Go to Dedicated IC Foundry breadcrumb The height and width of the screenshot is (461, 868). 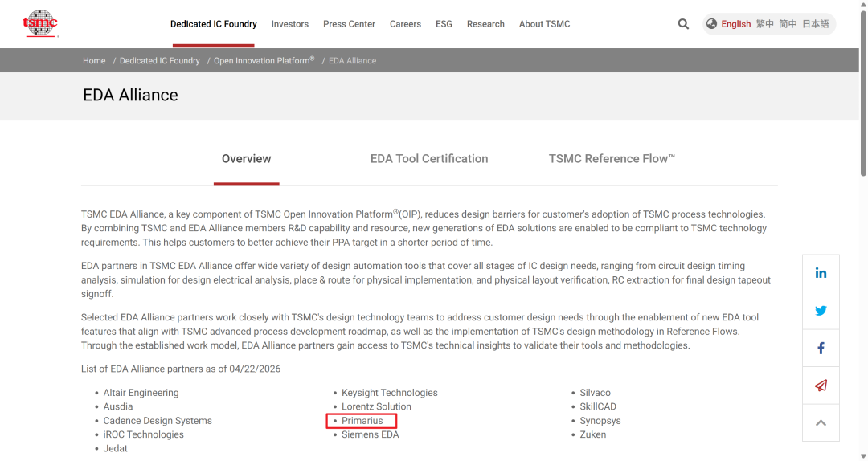point(159,61)
